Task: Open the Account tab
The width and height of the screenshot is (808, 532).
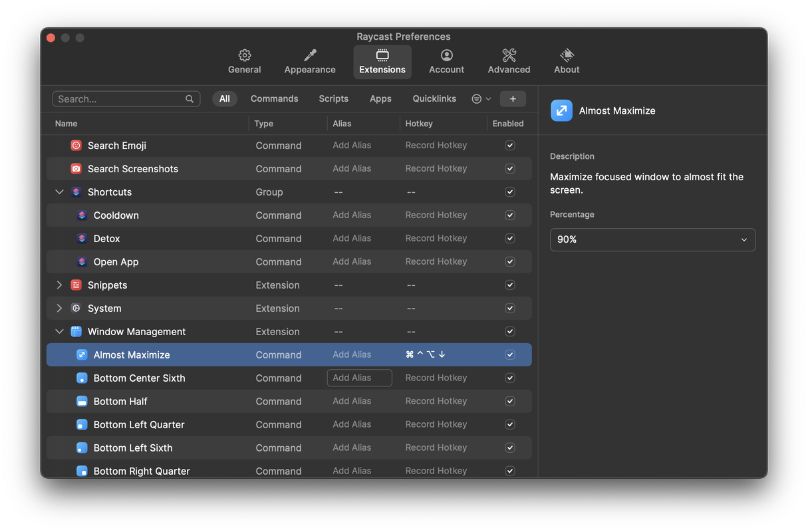Action: tap(446, 61)
